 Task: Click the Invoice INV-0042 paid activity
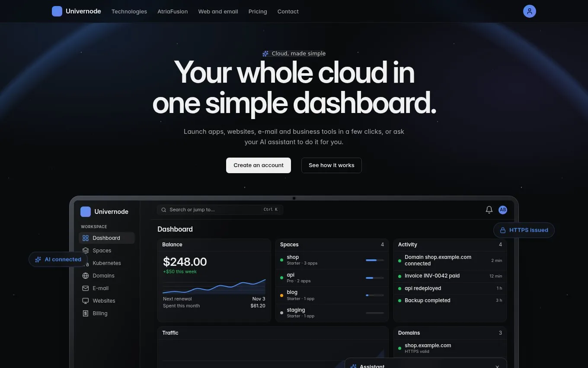(450, 276)
